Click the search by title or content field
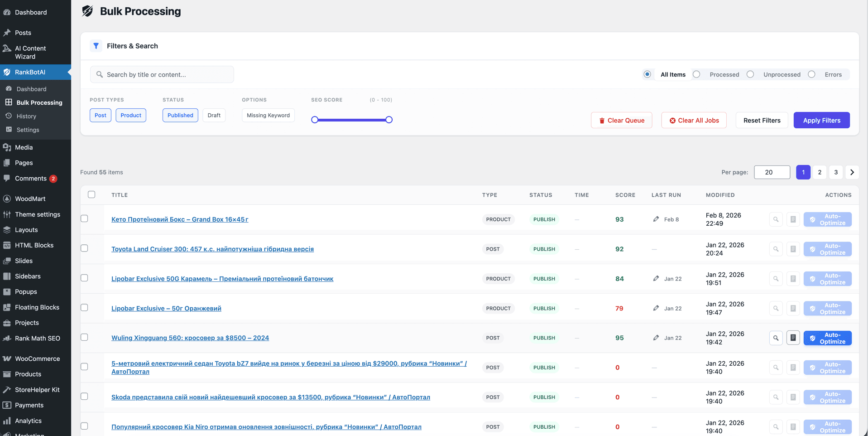 click(162, 74)
